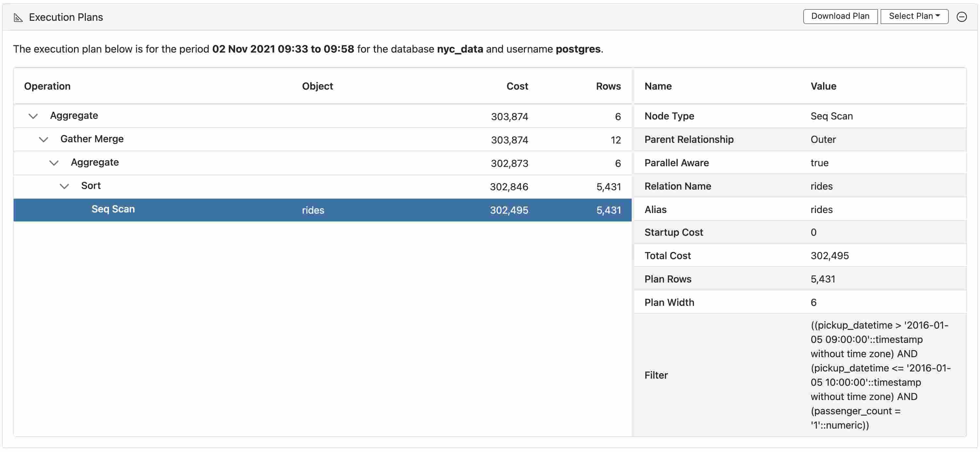This screenshot has width=980, height=452.
Task: Collapse panel with circled minus icon
Action: (x=961, y=17)
